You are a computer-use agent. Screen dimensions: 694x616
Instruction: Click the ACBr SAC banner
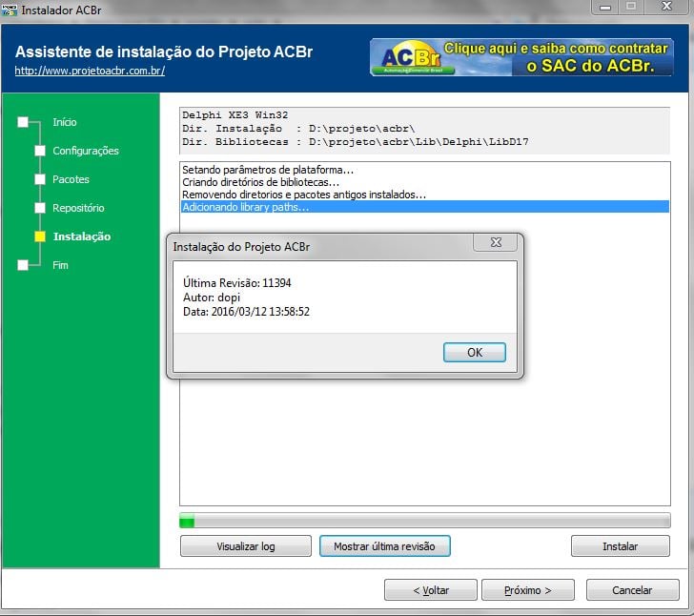point(521,57)
